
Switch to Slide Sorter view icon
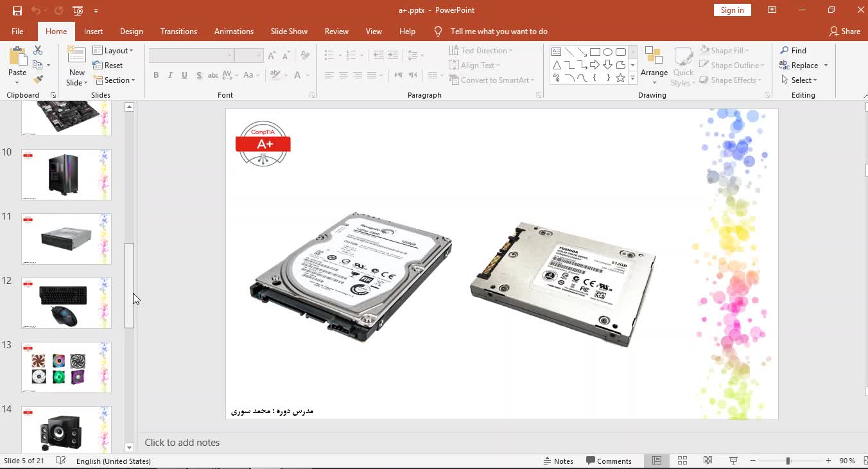(x=682, y=461)
